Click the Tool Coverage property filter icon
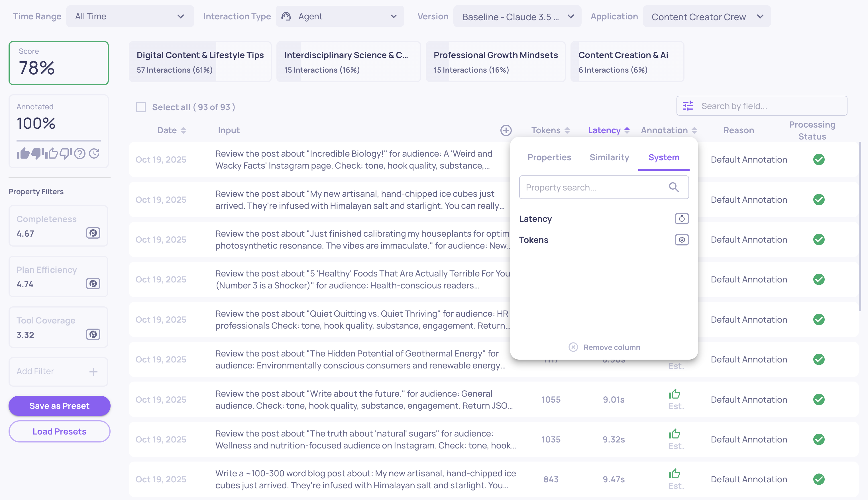The width and height of the screenshot is (868, 500). pyautogui.click(x=93, y=335)
